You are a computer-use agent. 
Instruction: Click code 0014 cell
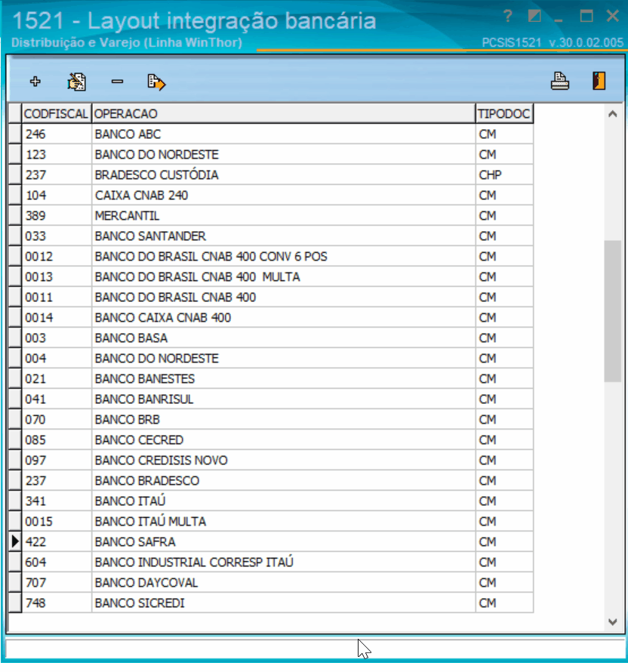click(57, 318)
